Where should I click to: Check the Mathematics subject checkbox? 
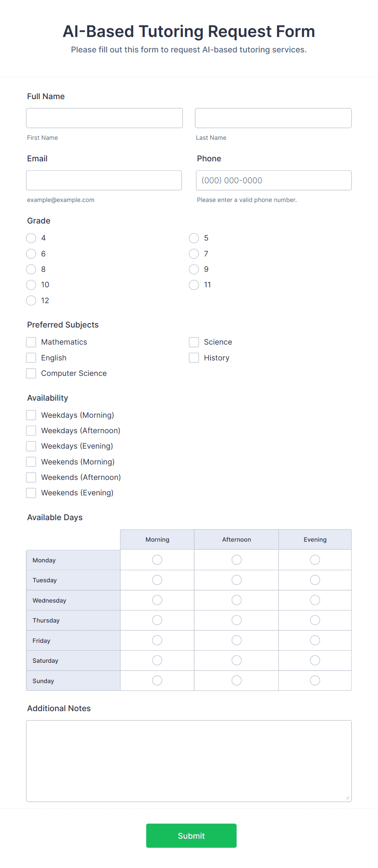tap(31, 342)
